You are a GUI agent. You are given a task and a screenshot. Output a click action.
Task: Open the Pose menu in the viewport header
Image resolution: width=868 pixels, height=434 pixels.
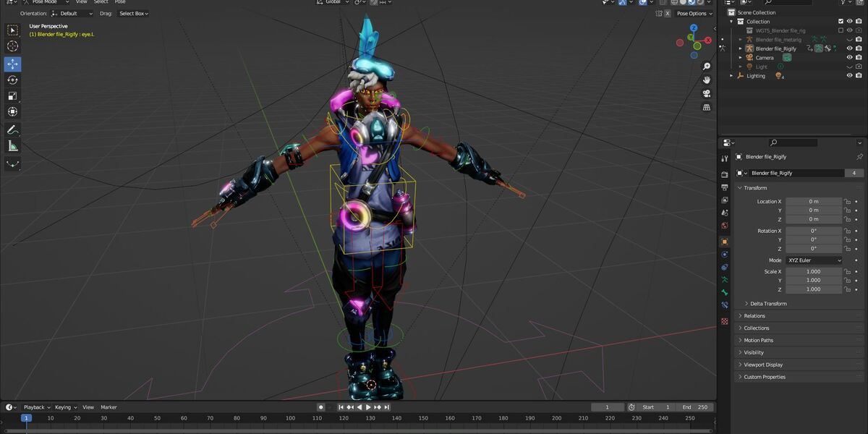120,2
